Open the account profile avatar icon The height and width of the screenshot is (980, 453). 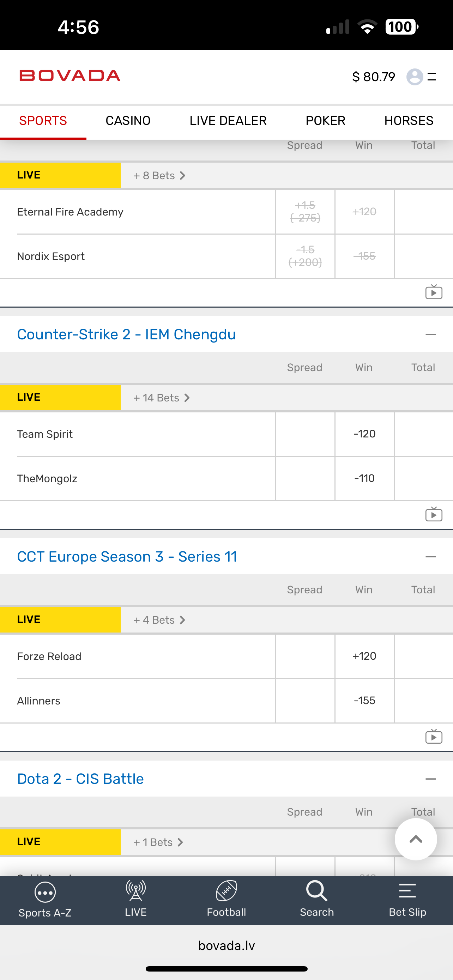click(414, 77)
